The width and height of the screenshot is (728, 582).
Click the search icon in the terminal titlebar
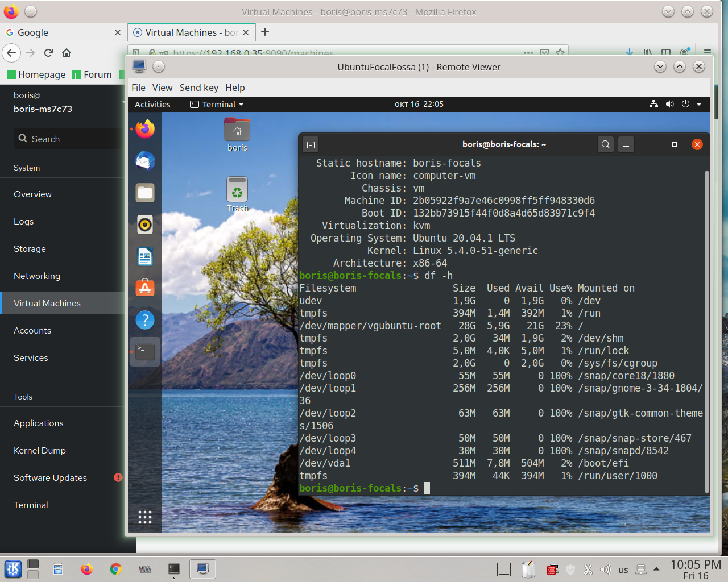[605, 144]
